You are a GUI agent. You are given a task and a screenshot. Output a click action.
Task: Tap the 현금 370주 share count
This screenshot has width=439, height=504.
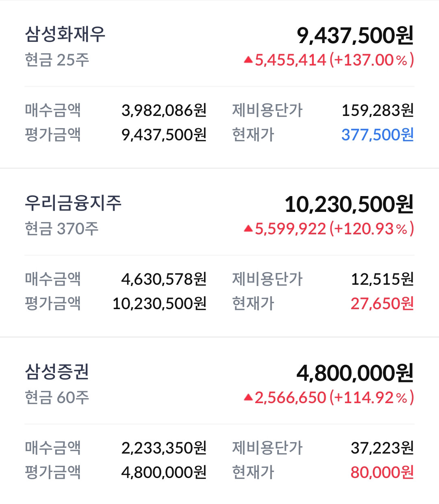point(61,229)
